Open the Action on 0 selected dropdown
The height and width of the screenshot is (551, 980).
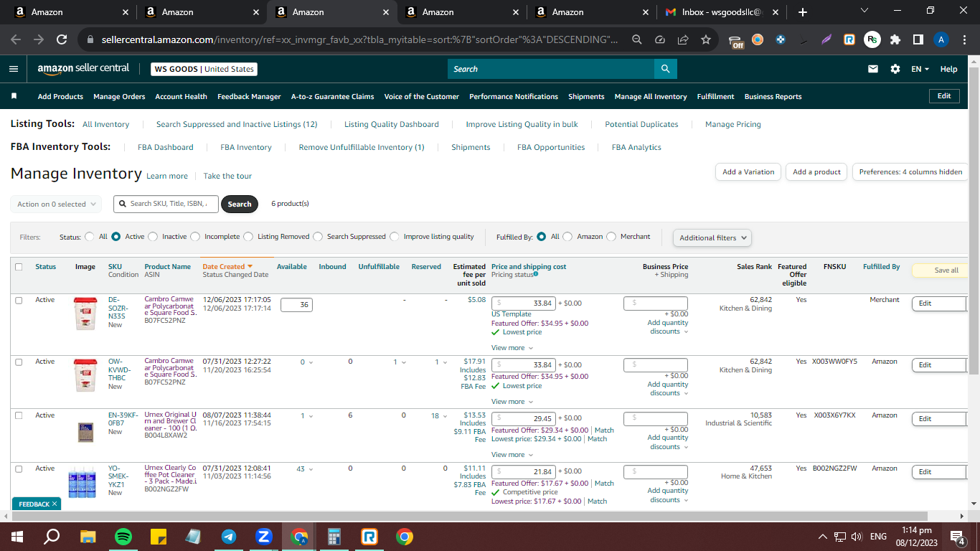(x=56, y=204)
